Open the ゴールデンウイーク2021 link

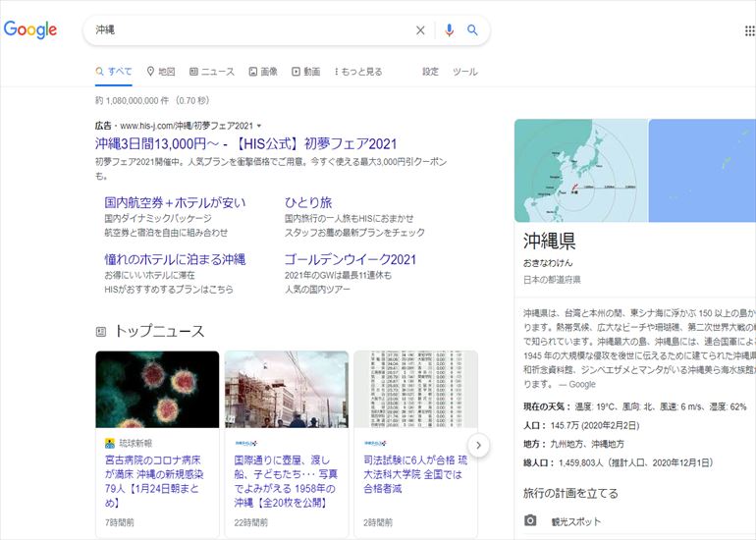point(351,259)
